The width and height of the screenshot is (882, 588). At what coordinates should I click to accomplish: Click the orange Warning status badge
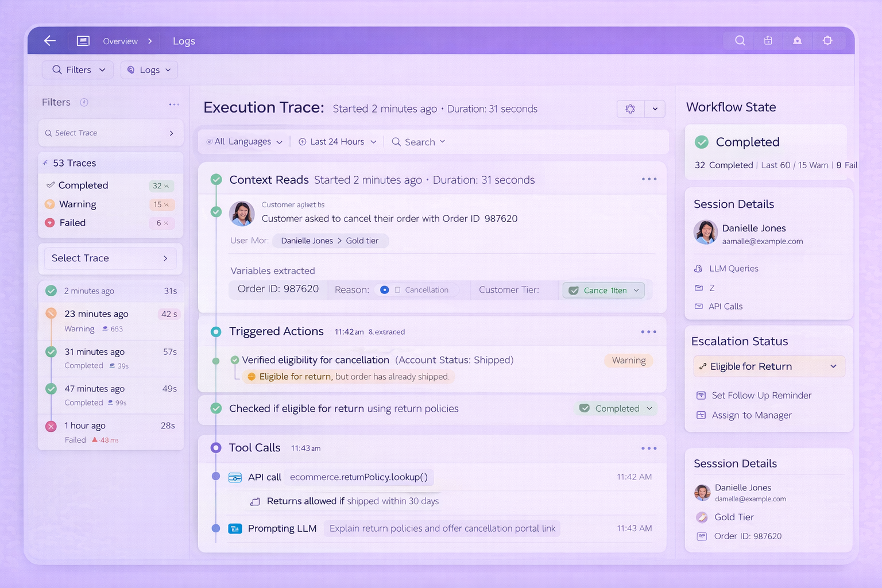point(628,361)
